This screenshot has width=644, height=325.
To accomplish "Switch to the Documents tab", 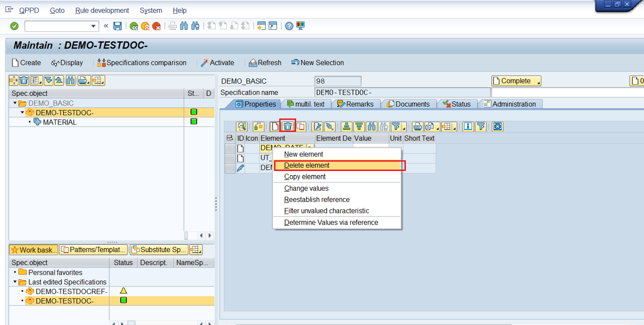I will coord(408,104).
